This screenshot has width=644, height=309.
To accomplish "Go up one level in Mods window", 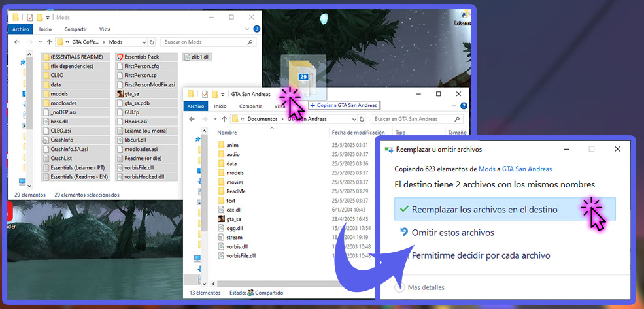I will pos(49,42).
